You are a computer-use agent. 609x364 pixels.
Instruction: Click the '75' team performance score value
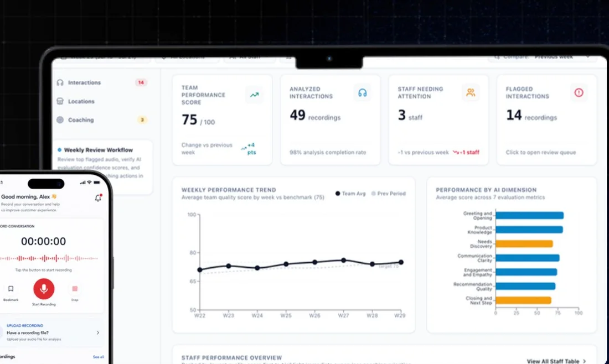(189, 119)
